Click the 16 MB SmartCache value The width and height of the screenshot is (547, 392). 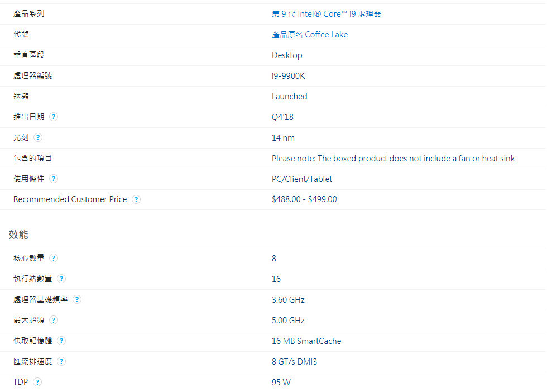pyautogui.click(x=306, y=341)
